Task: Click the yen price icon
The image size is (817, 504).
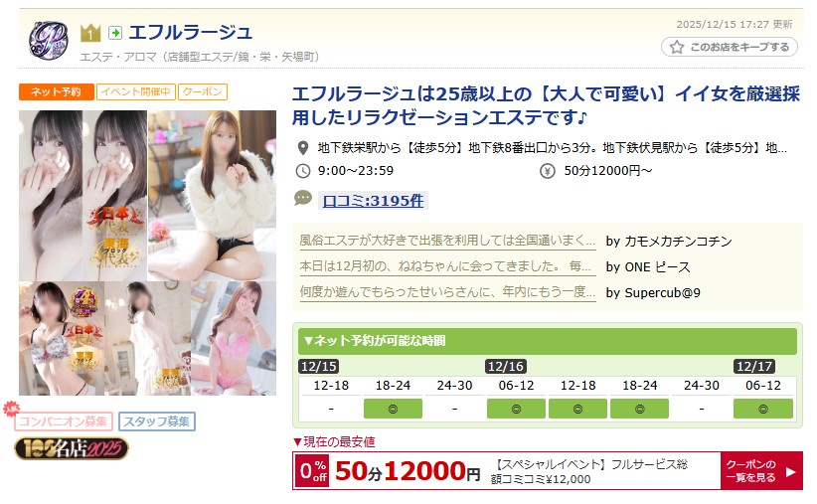Action: pyautogui.click(x=547, y=171)
